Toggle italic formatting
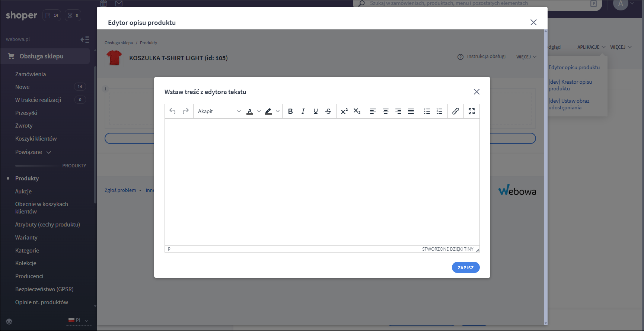 tap(303, 111)
